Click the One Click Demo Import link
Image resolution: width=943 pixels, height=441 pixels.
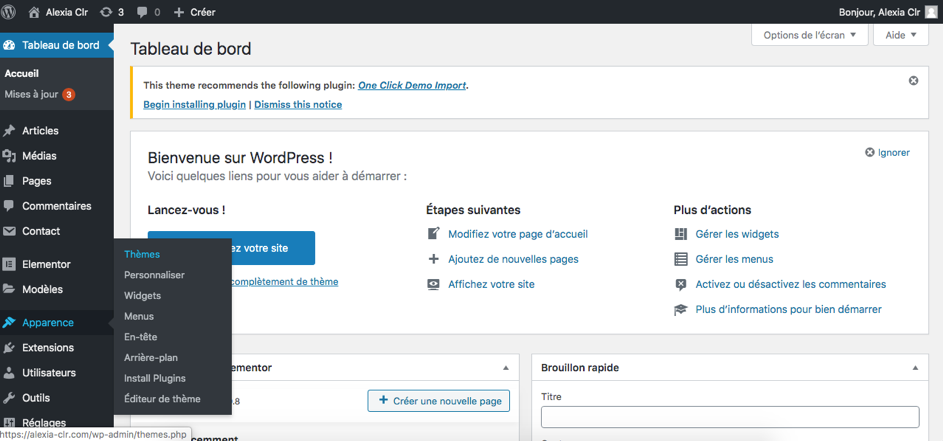[x=412, y=85]
